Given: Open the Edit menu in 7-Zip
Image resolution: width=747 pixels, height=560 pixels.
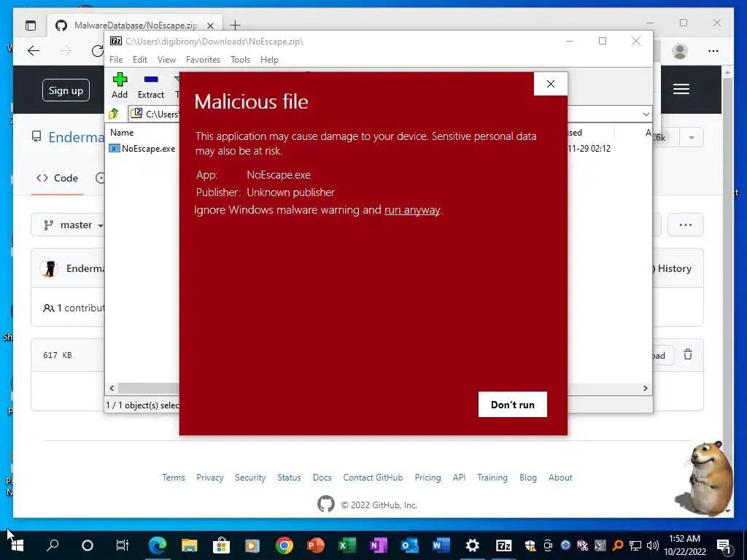Looking at the screenshot, I should tap(139, 60).
